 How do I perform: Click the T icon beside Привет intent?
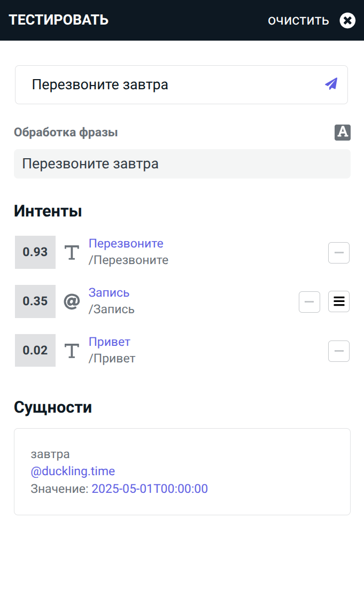(72, 351)
